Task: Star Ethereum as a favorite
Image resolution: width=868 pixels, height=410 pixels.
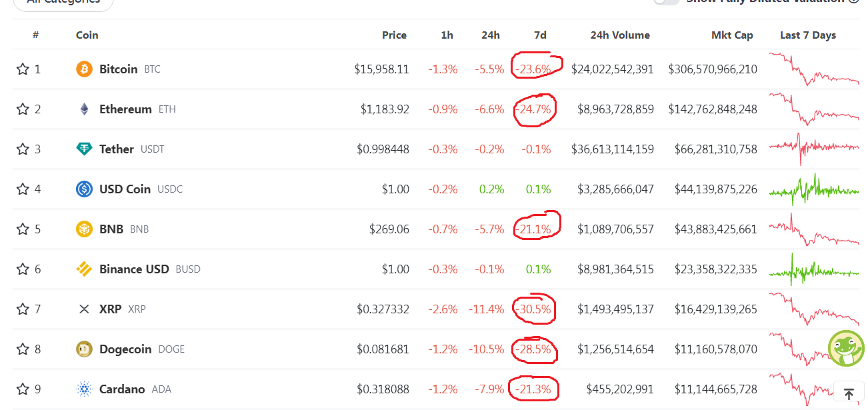Action: click(23, 109)
